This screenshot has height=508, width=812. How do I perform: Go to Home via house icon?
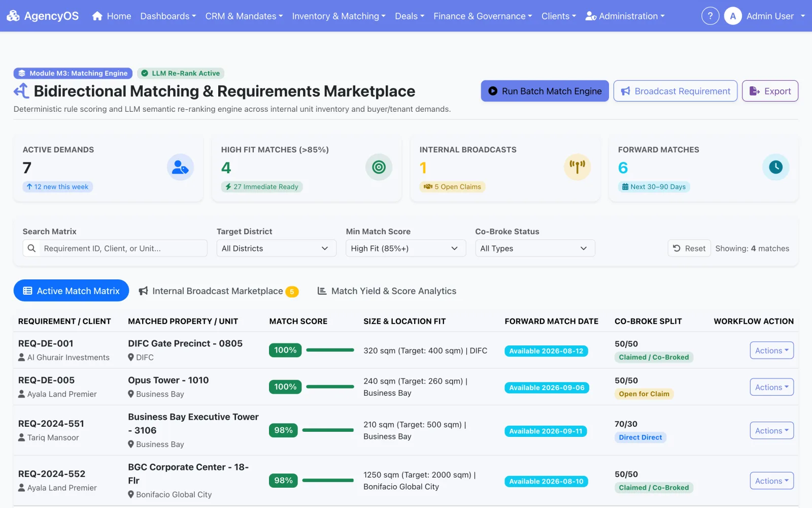(97, 16)
